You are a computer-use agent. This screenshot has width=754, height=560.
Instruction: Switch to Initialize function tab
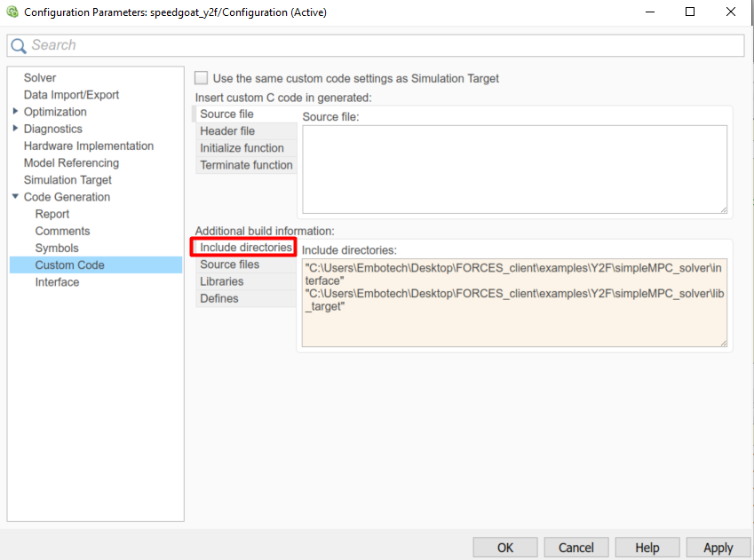242,148
